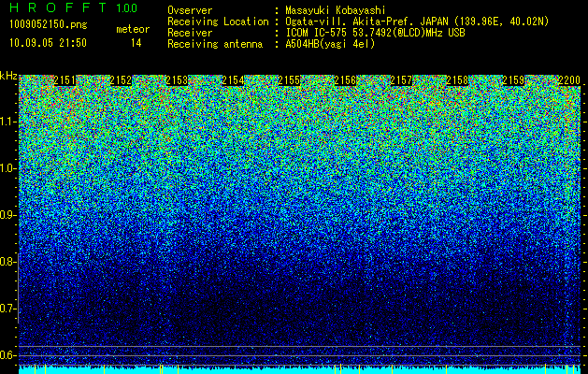This screenshot has height=374, width=588.
Task: Click the version number 1.0.0
Action: [127, 8]
